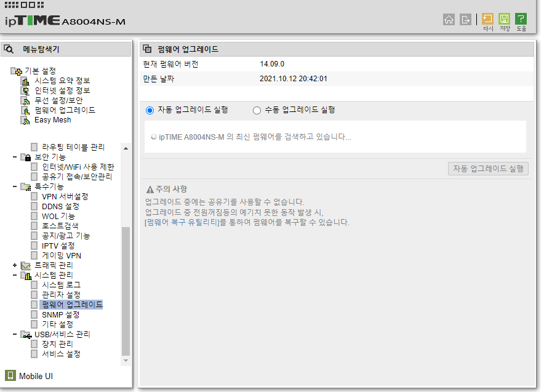Click the 저장 (save) icon
The height and width of the screenshot is (392, 544).
[504, 19]
